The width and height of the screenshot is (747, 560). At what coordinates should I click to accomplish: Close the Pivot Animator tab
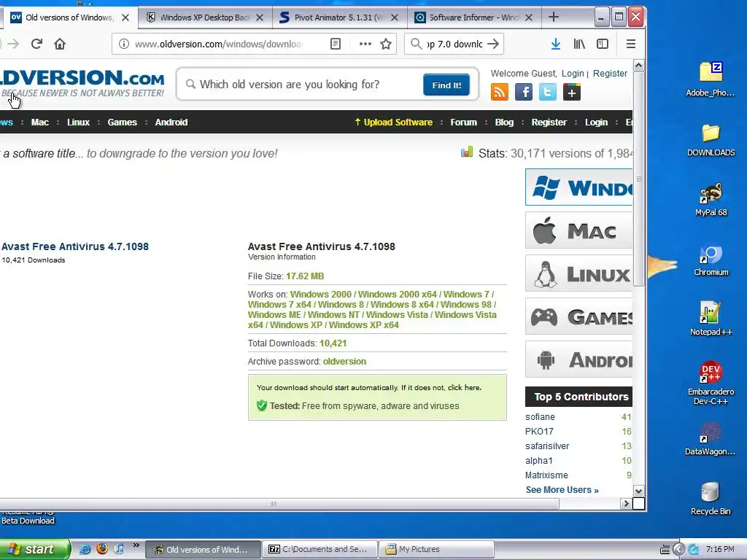point(395,17)
